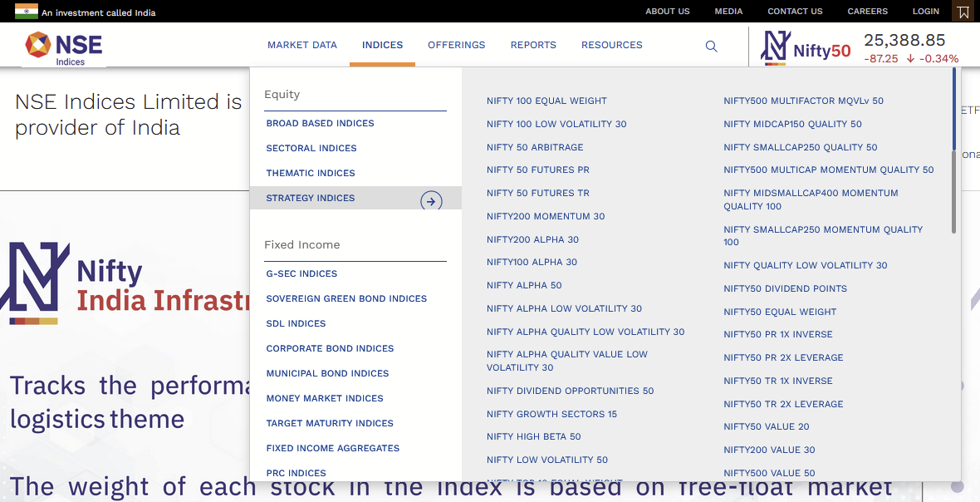Open the Market Data dropdown menu

coord(302,45)
